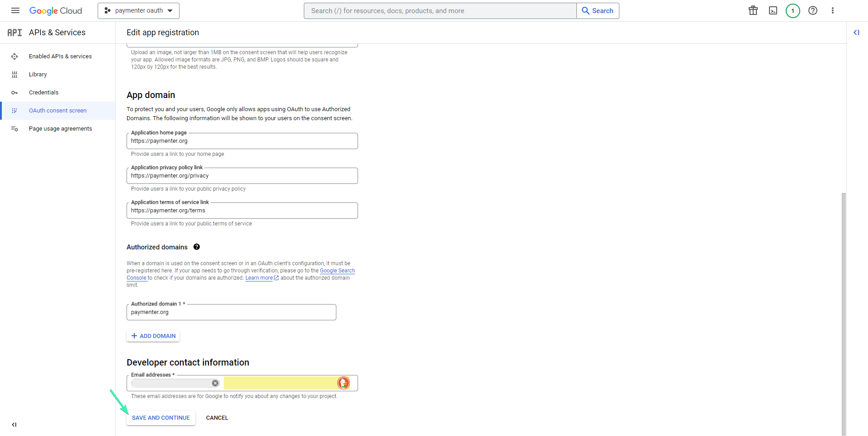Open the paymenter oauth project picker
868x436 pixels.
[138, 10]
